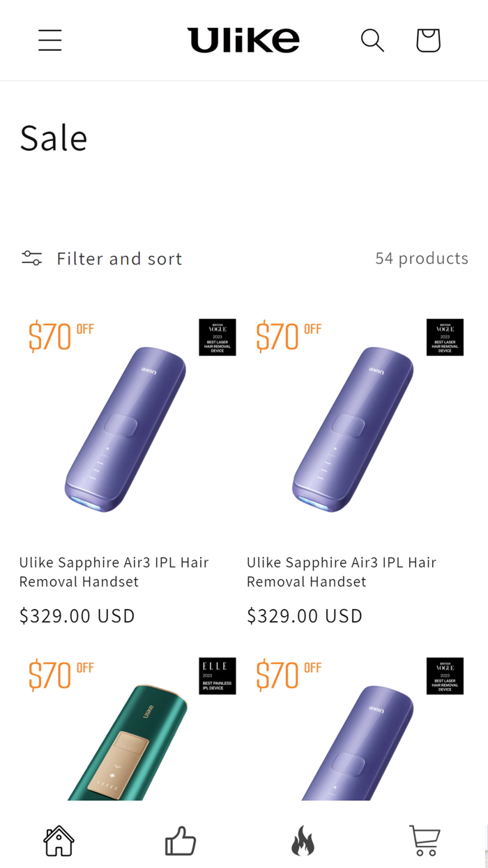The image size is (488, 868).
Task: Open the shopping cart icon in bottom bar
Action: click(x=425, y=841)
